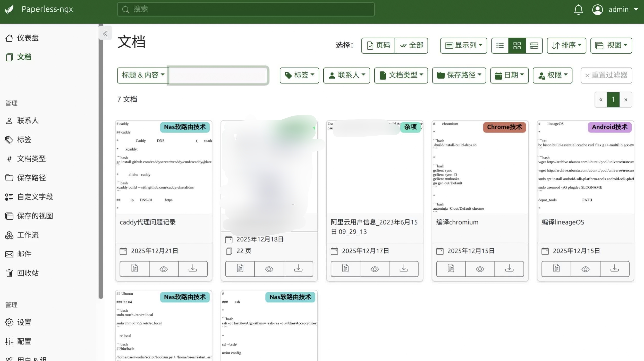
Task: Expand the 标签 tags filter dropdown
Action: [299, 75]
